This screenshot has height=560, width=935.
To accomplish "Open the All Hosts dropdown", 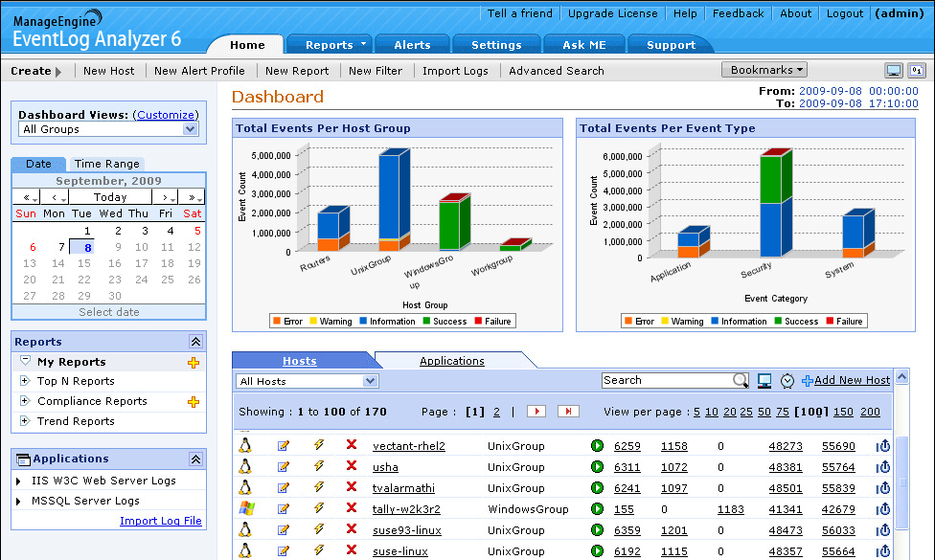I will click(307, 380).
